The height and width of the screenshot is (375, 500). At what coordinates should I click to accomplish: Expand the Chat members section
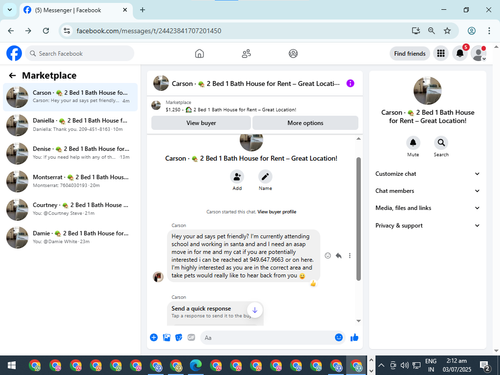tap(427, 191)
